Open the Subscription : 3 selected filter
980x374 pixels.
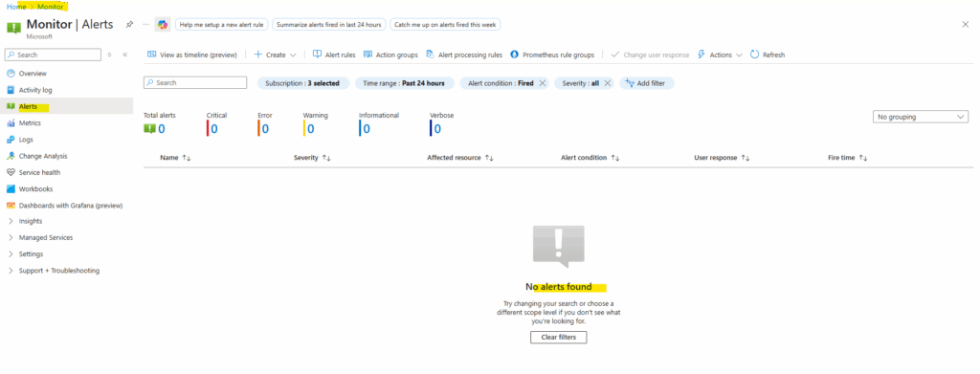point(302,83)
